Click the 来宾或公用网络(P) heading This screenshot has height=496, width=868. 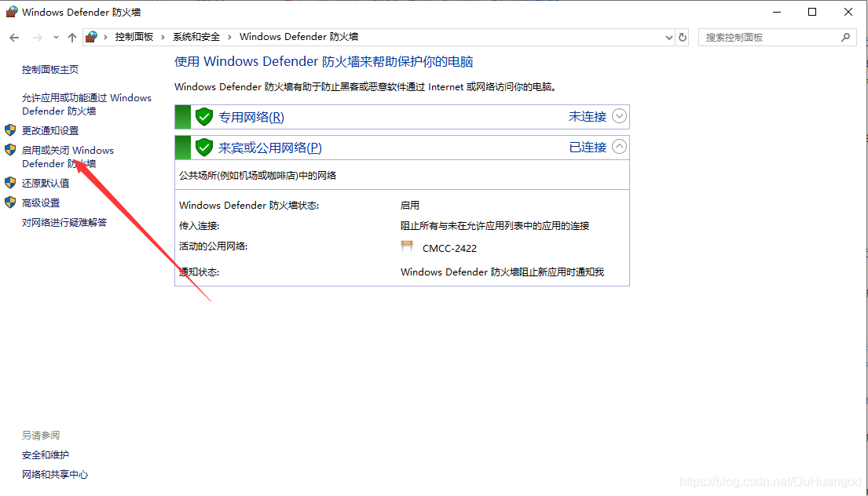(x=269, y=148)
